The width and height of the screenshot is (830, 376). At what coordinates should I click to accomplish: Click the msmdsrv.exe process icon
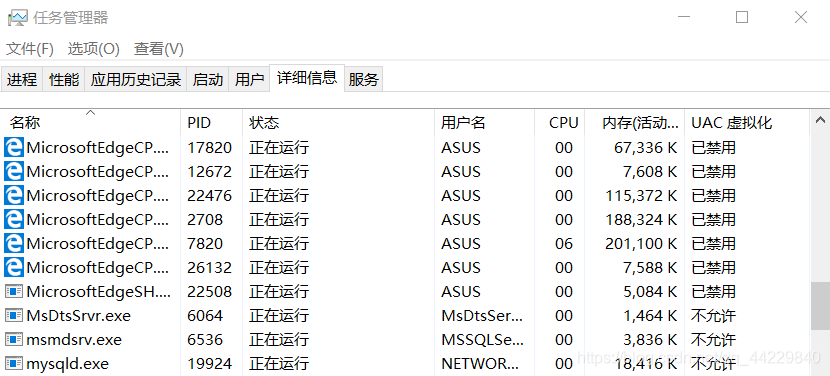pos(14,339)
